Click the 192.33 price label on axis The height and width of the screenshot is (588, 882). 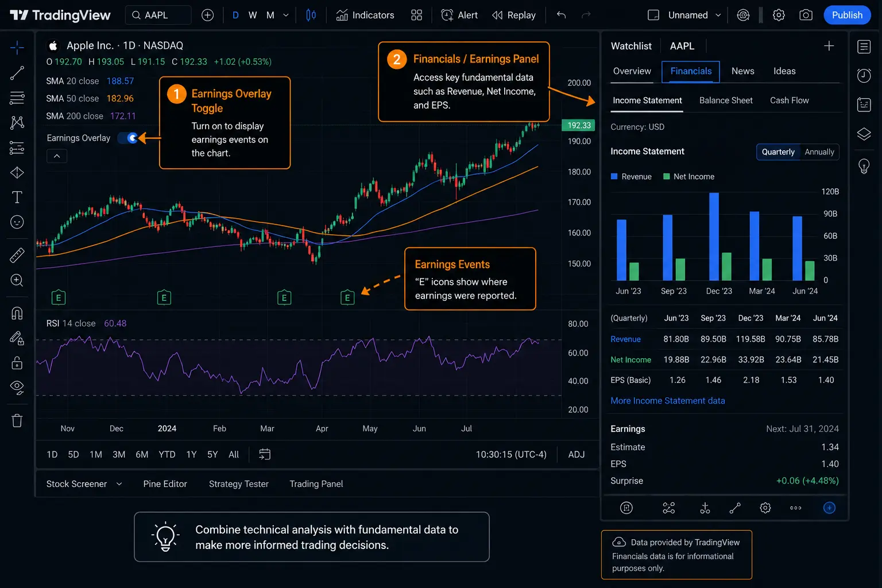(x=578, y=125)
